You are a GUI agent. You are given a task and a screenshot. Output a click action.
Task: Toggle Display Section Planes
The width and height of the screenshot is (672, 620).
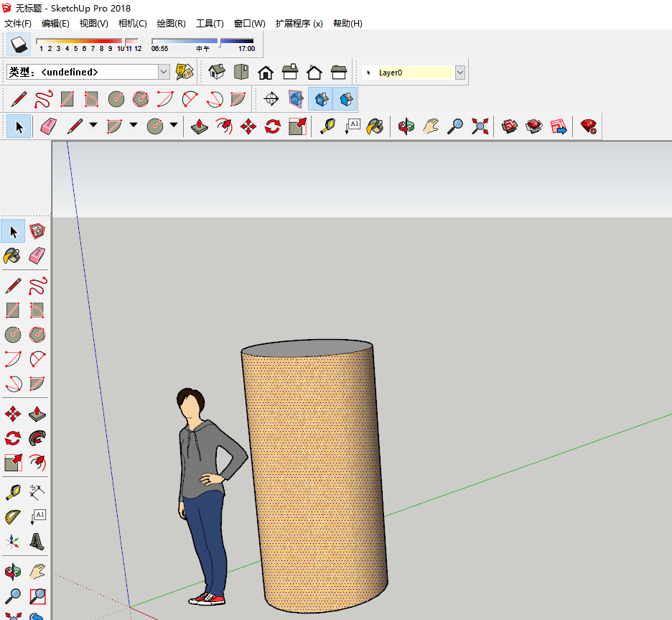296,99
